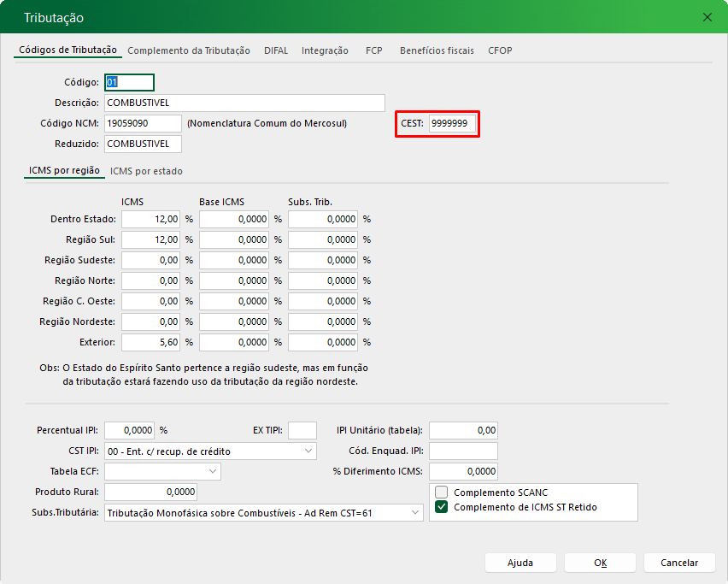Click the Cancelar button
The width and height of the screenshot is (728, 584).
click(x=679, y=563)
